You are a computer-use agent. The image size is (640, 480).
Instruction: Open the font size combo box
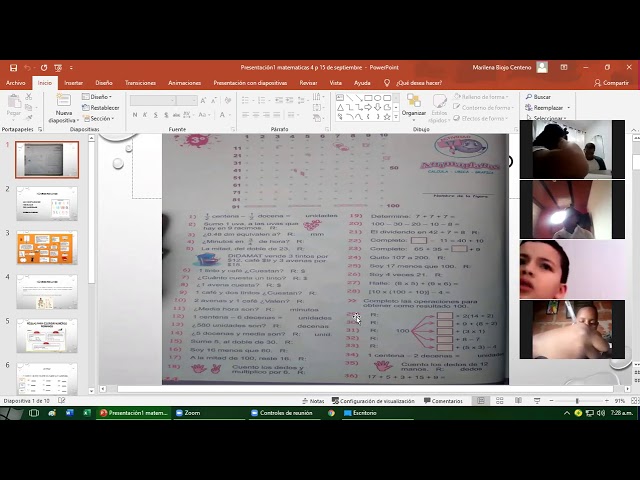point(187,100)
